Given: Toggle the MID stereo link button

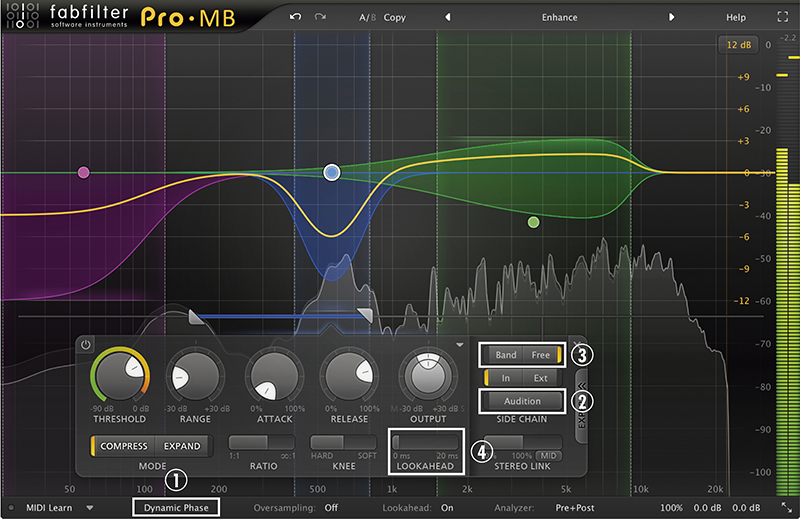Looking at the screenshot, I should pyautogui.click(x=548, y=456).
